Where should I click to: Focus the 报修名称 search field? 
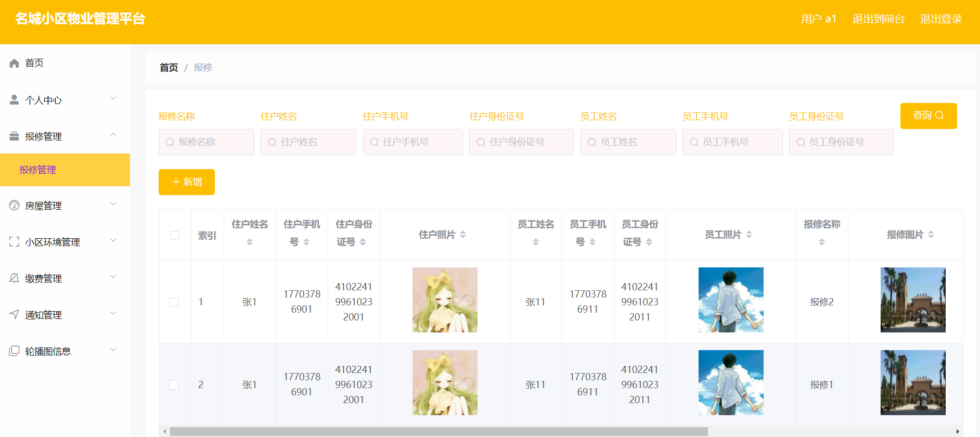coord(207,142)
